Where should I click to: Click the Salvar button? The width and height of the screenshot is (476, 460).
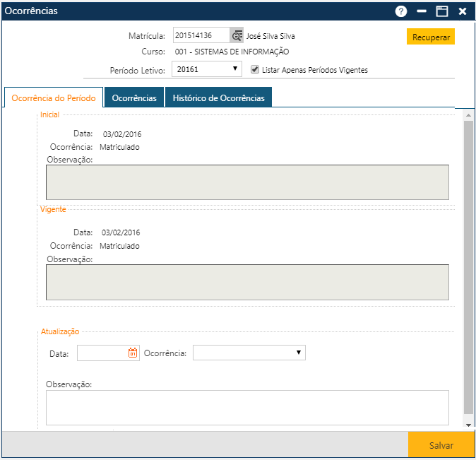(x=441, y=446)
